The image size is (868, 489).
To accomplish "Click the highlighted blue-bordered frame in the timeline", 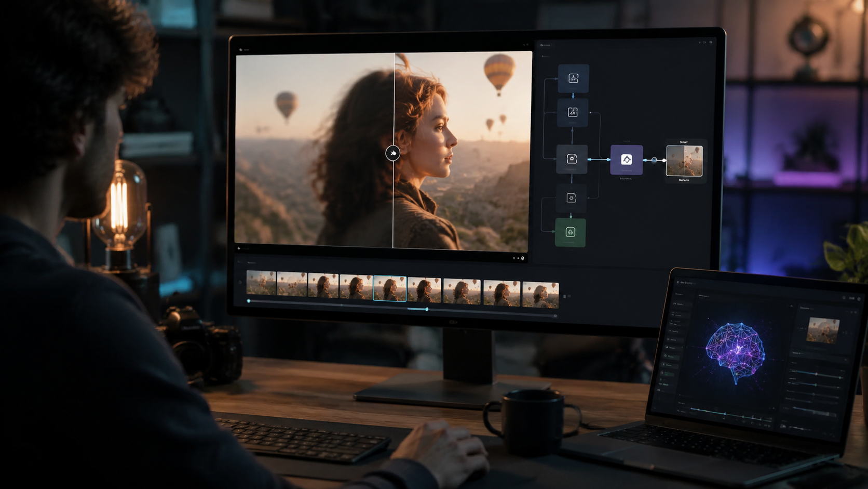I will 390,288.
